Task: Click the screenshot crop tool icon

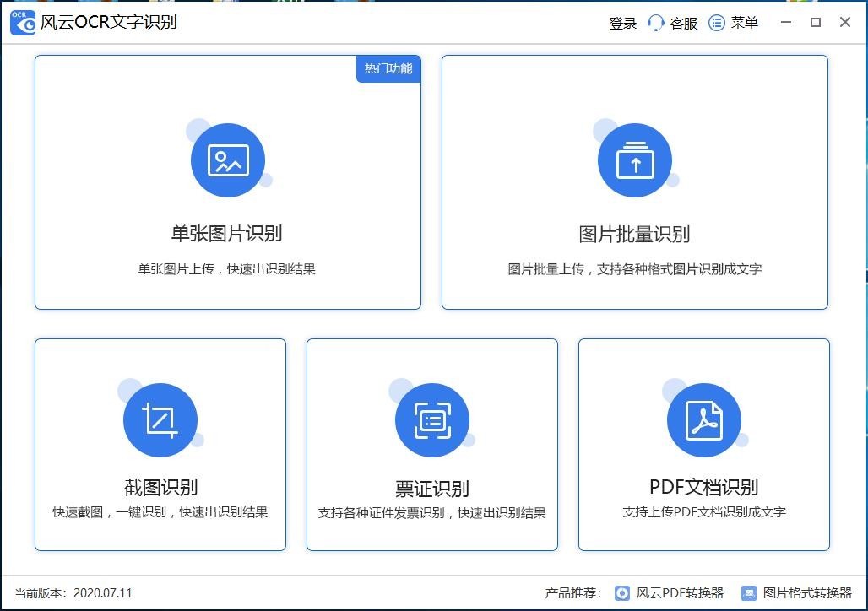Action: point(160,420)
